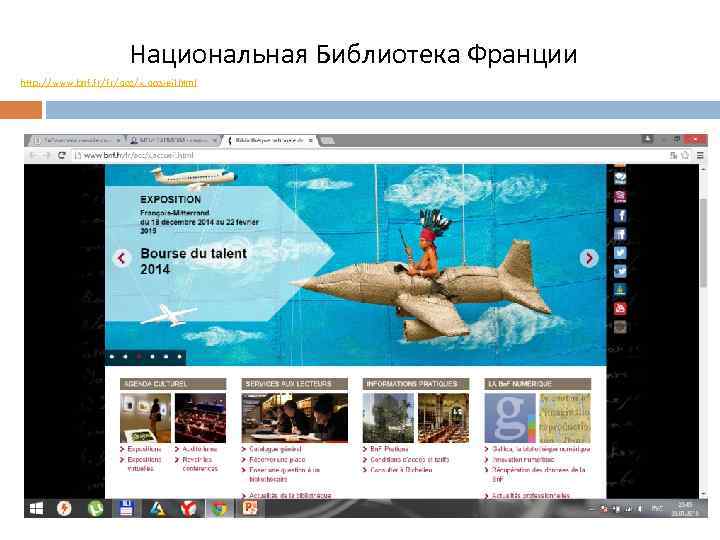Open a new browser tab
This screenshot has width=720, height=540.
click(327, 141)
